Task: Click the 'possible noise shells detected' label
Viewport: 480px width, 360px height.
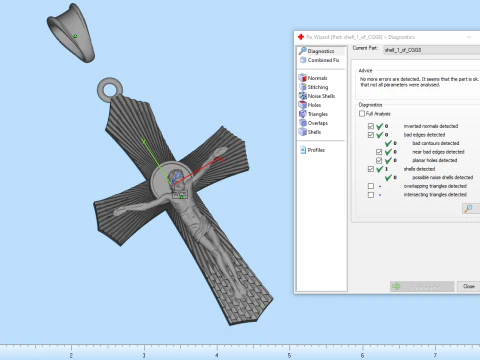Action: point(443,177)
